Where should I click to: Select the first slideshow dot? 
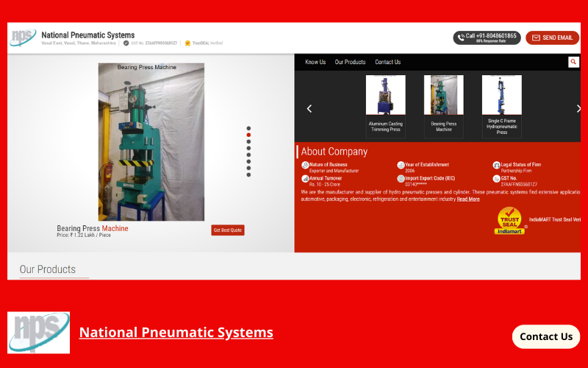[248, 128]
